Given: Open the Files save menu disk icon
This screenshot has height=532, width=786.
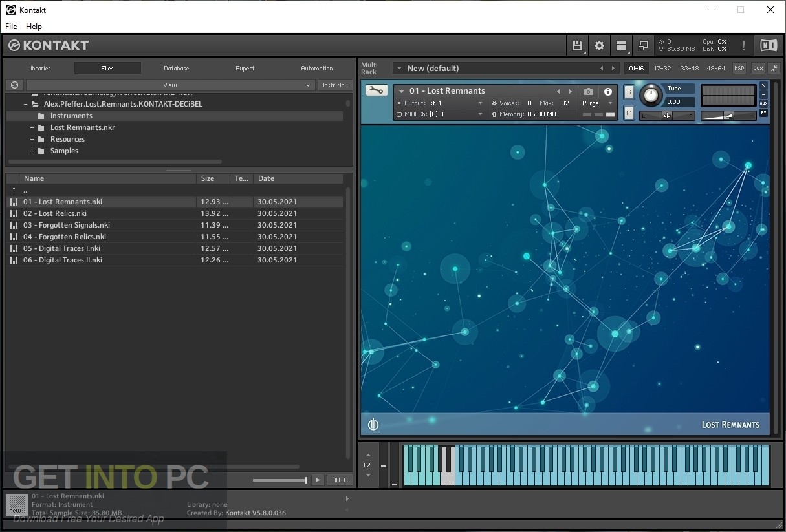Looking at the screenshot, I should [x=577, y=45].
